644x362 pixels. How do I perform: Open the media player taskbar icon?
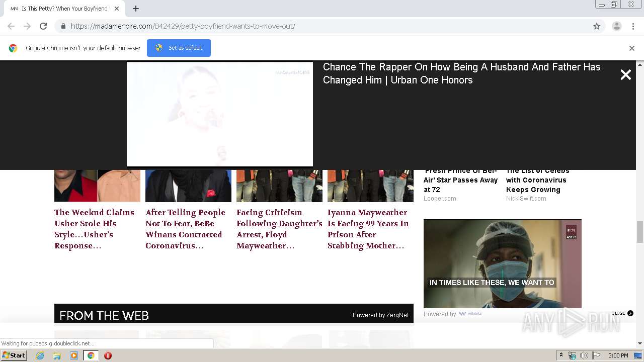tap(74, 355)
